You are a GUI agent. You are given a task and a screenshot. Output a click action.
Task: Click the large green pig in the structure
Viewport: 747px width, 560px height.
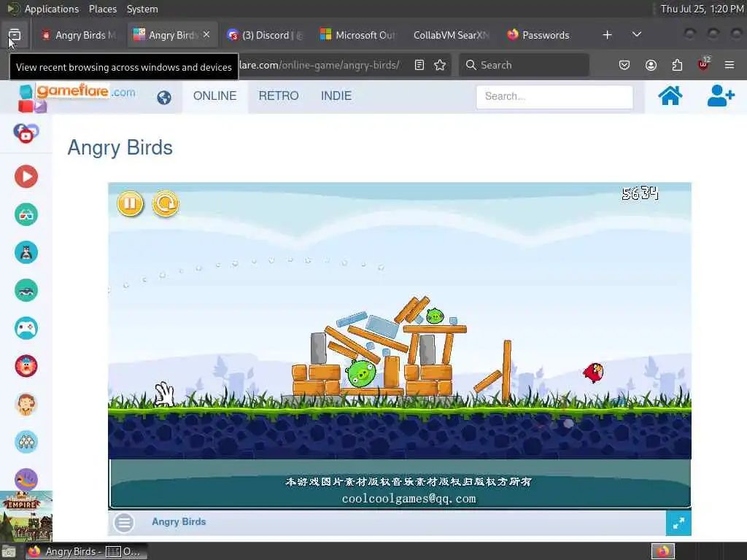pyautogui.click(x=361, y=373)
